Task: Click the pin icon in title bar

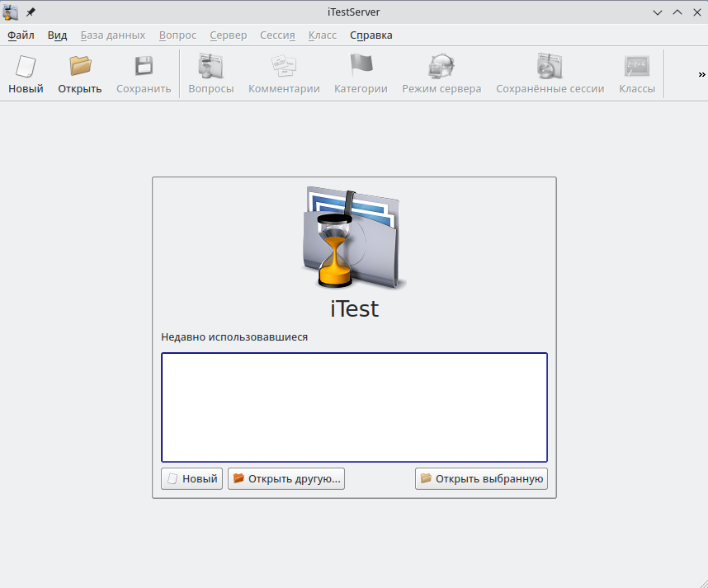Action: click(x=31, y=12)
